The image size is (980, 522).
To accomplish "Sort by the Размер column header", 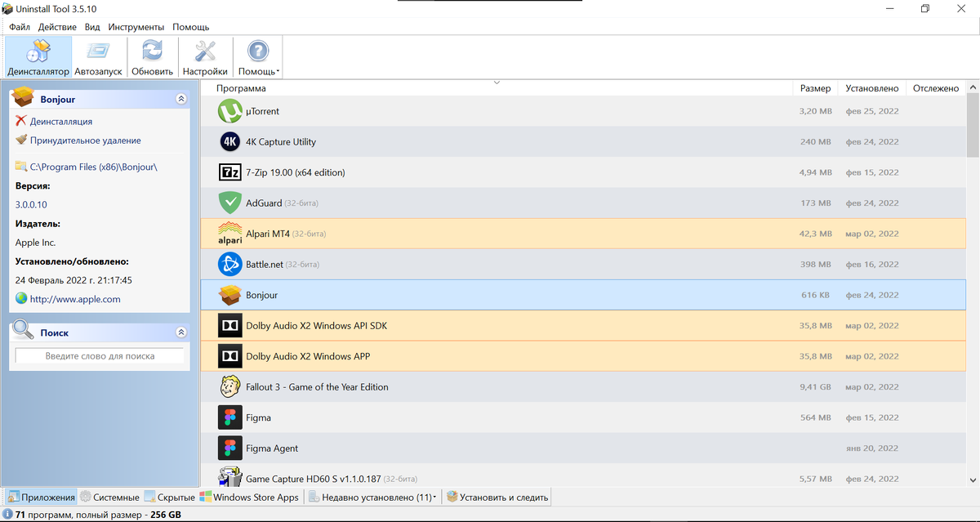I will pyautogui.click(x=815, y=88).
